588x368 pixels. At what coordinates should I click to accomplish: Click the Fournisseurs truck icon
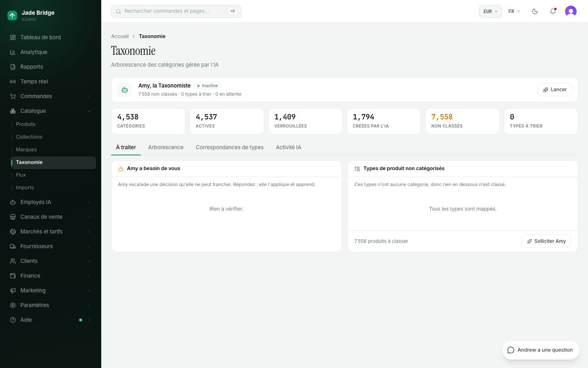click(13, 246)
